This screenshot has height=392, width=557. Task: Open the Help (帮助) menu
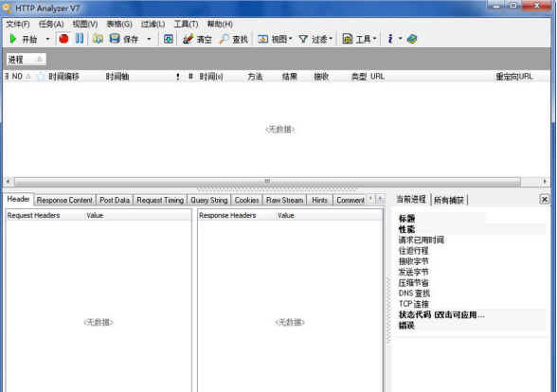[x=220, y=25]
